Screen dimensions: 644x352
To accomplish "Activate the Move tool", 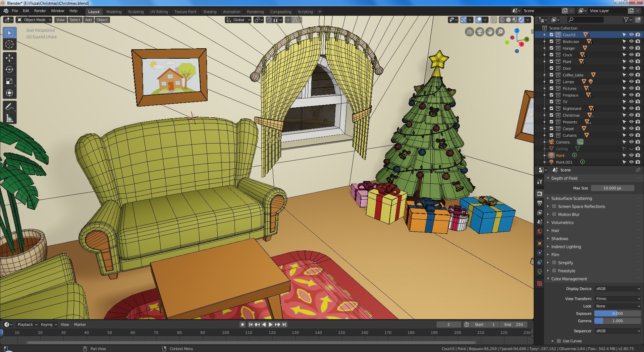I will coord(9,58).
